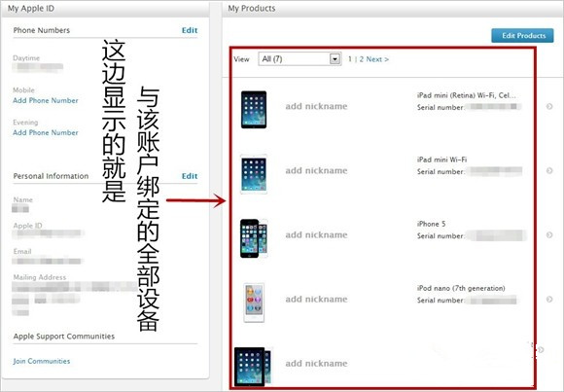Image resolution: width=564 pixels, height=392 pixels.
Task: Click the Edit Products button
Action: point(522,36)
